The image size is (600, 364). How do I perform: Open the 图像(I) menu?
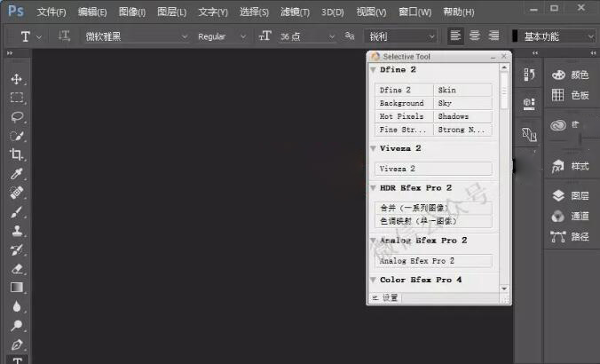click(x=132, y=12)
